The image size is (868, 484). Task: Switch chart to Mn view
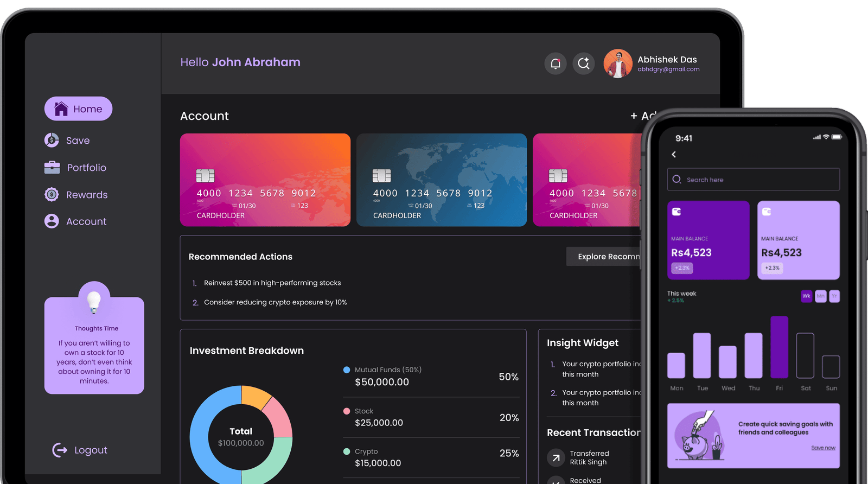[820, 296]
